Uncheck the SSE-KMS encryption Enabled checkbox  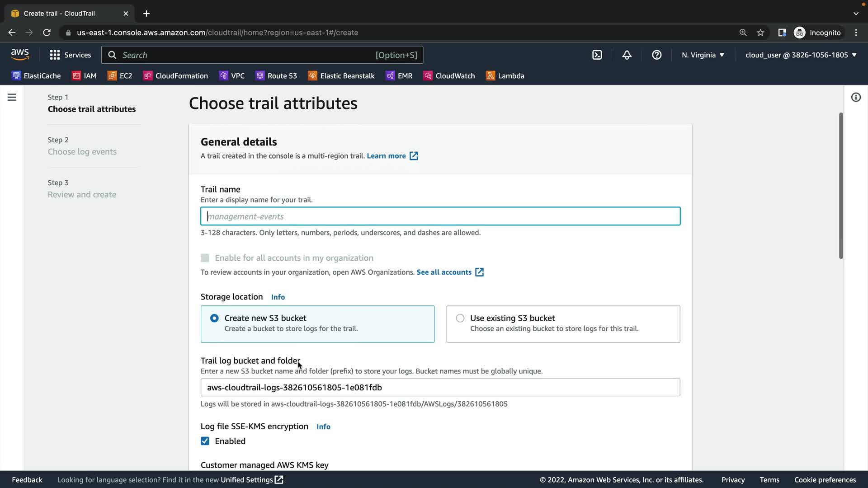tap(205, 441)
